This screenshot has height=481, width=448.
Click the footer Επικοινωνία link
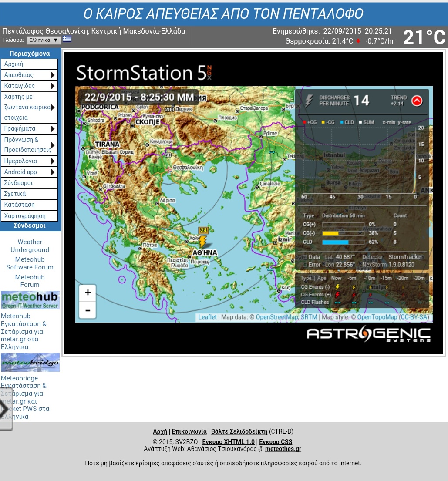(189, 431)
